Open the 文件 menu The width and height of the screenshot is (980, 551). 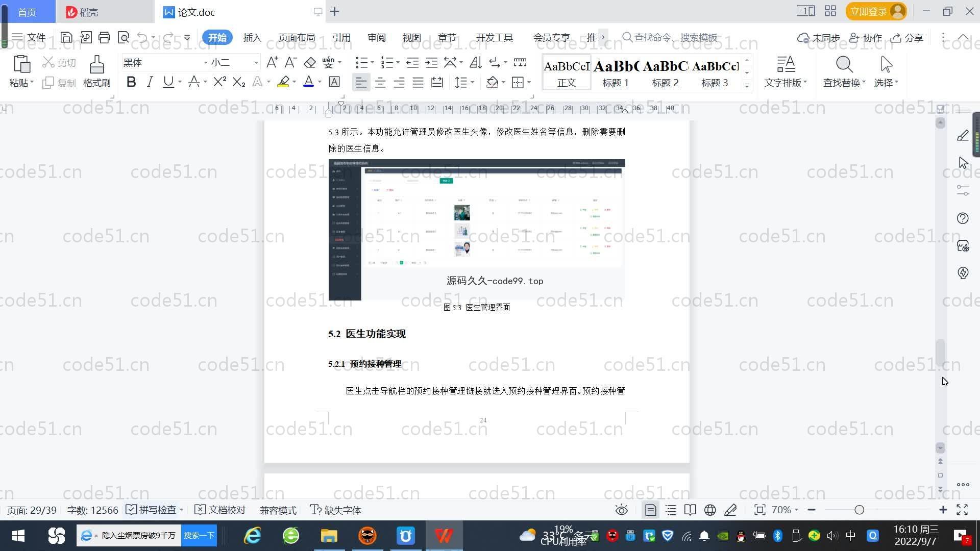tap(29, 37)
